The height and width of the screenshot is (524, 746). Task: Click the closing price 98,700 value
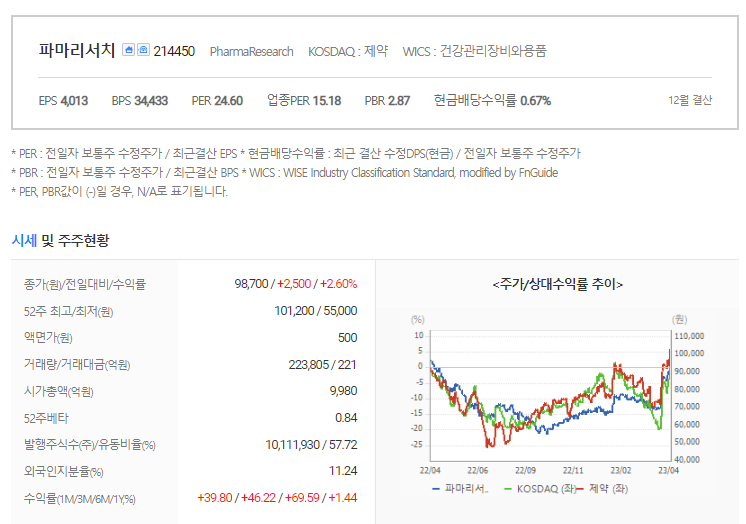251,284
